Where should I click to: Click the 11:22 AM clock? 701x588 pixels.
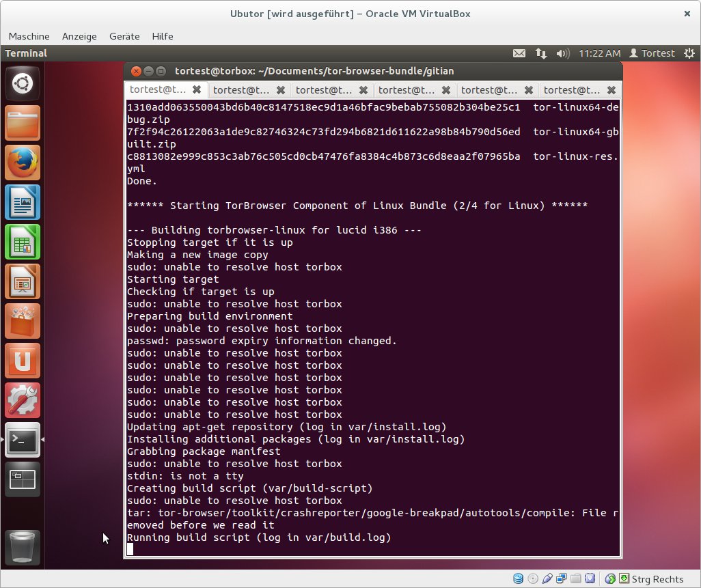599,53
